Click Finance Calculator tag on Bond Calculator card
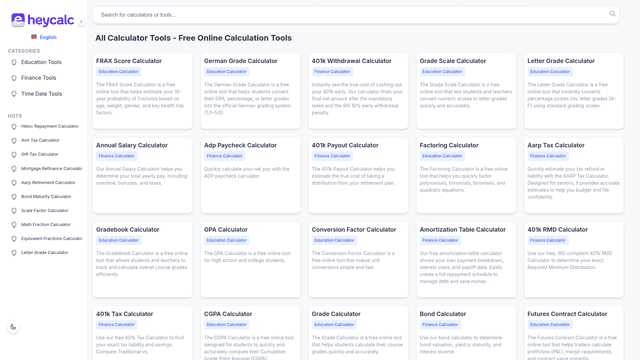Viewport: 640px width, 360px height. pos(440,324)
